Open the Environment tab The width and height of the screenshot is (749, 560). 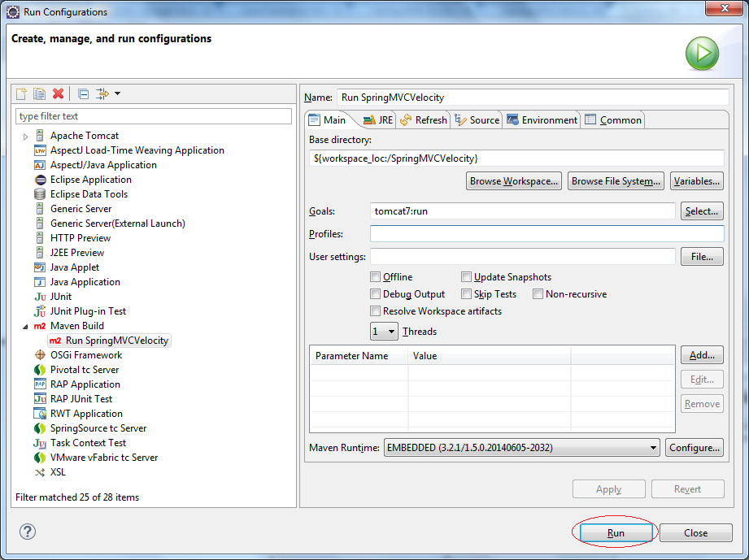tap(542, 119)
